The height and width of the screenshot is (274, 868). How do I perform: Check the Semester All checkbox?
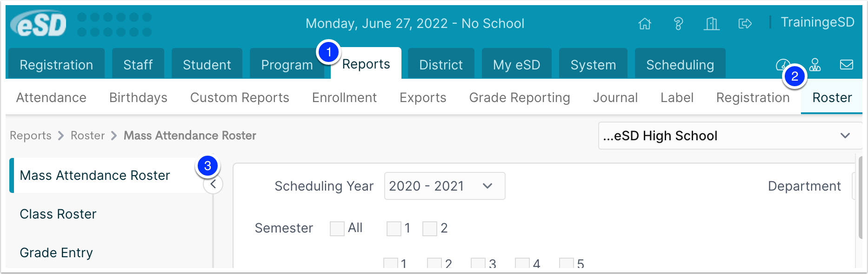[337, 228]
